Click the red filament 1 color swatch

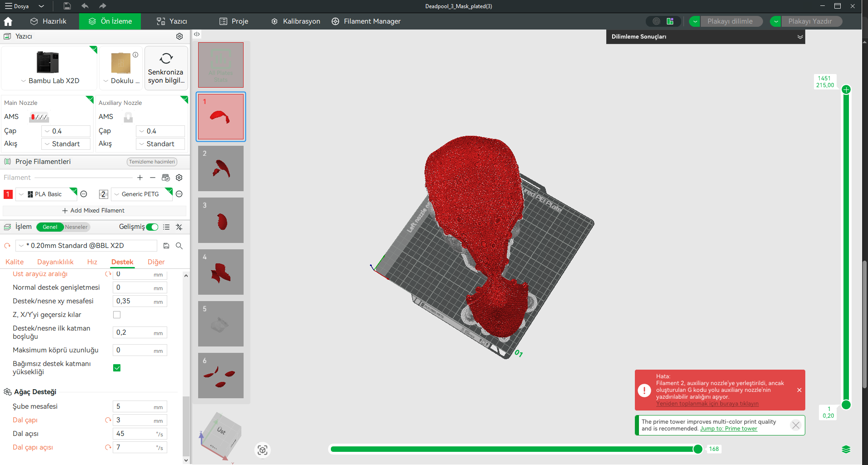(8, 194)
